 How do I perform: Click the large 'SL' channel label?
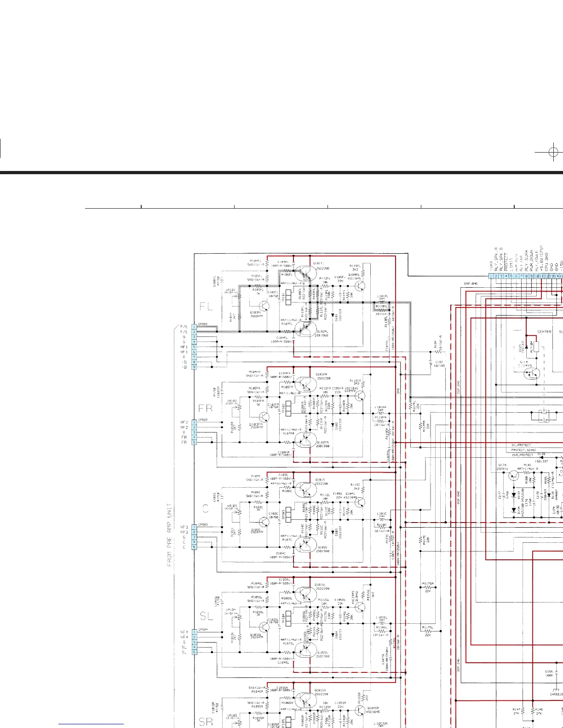[207, 616]
